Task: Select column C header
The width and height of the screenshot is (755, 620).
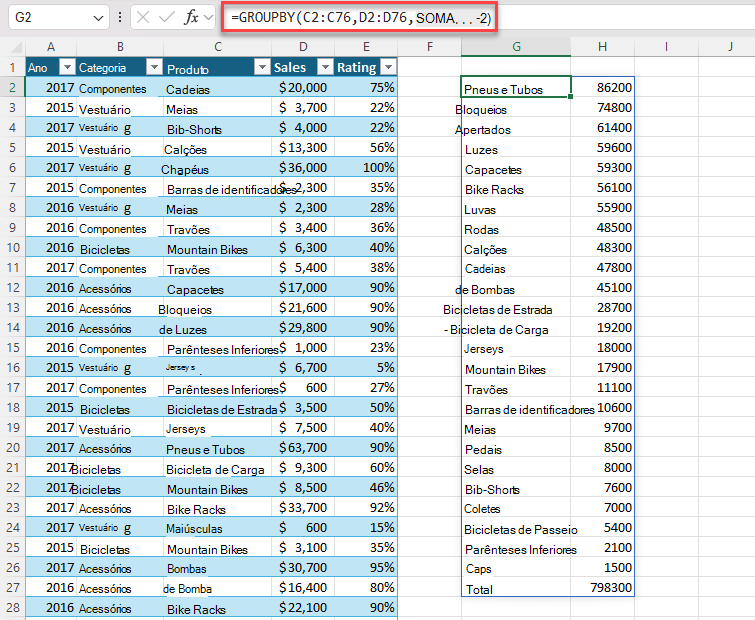Action: coord(218,47)
